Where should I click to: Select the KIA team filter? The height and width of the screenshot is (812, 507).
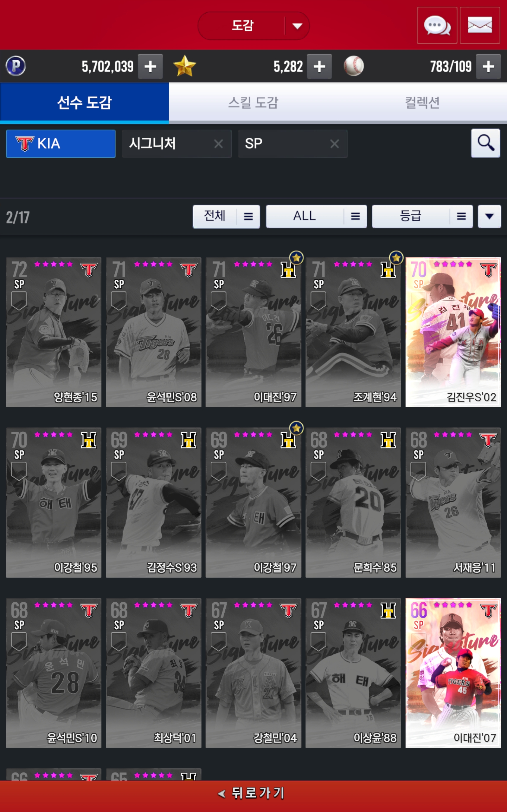point(61,144)
